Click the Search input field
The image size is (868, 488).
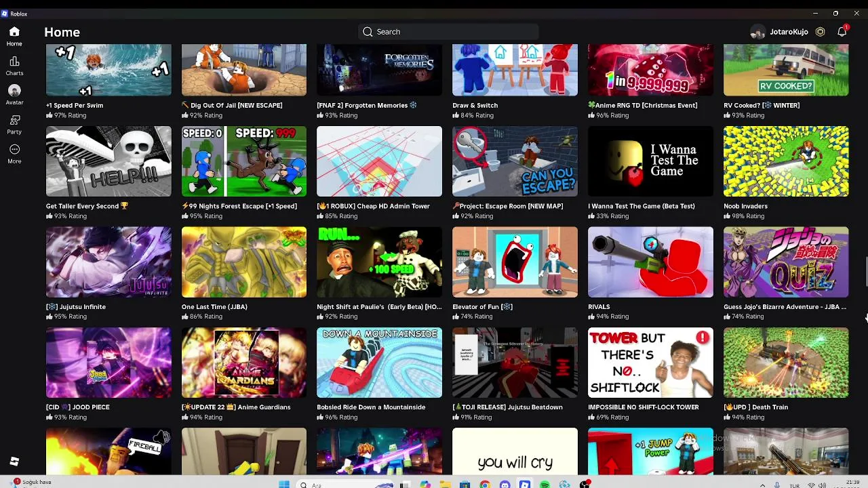448,32
